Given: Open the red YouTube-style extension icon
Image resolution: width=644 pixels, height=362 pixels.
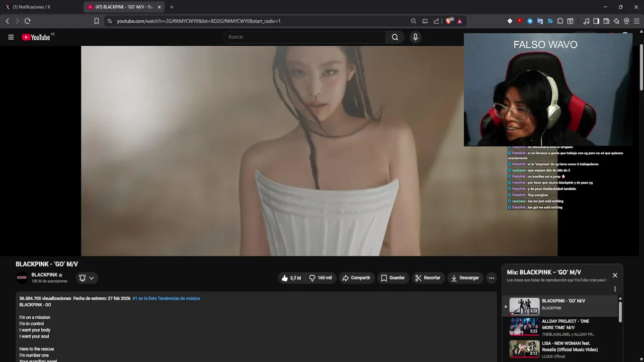Looking at the screenshot, I should coord(520,21).
